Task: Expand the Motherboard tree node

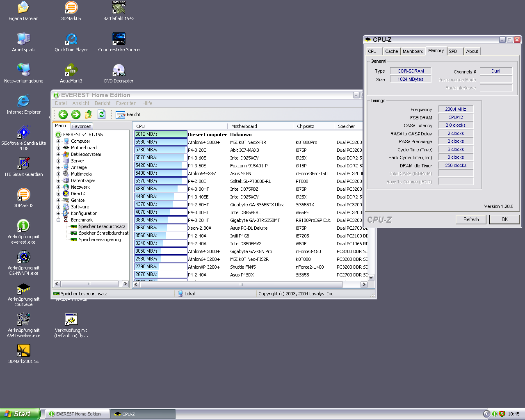Action: (x=58, y=148)
